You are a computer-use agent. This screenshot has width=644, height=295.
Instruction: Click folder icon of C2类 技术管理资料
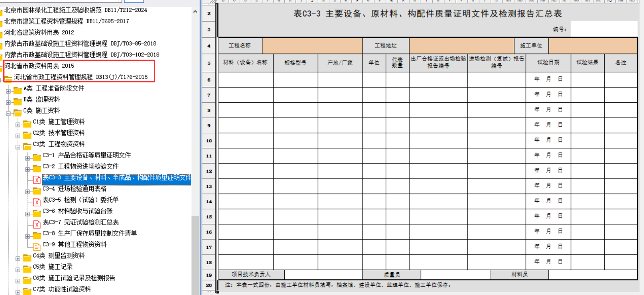pyautogui.click(x=27, y=134)
